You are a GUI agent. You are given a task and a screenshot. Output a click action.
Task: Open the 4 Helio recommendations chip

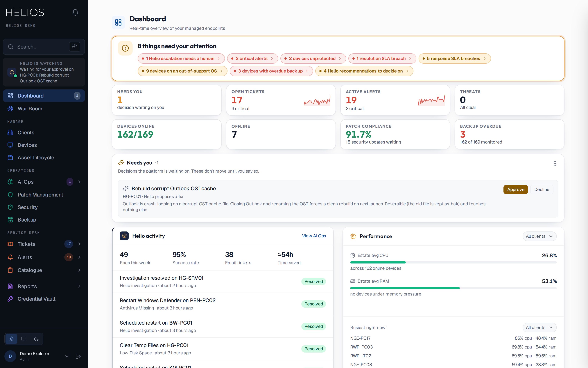click(364, 71)
